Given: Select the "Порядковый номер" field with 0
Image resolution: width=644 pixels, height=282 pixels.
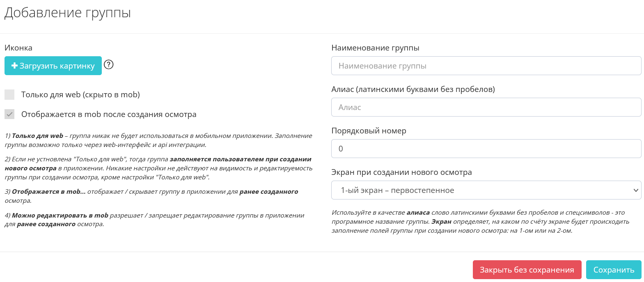Looking at the screenshot, I should coord(486,149).
